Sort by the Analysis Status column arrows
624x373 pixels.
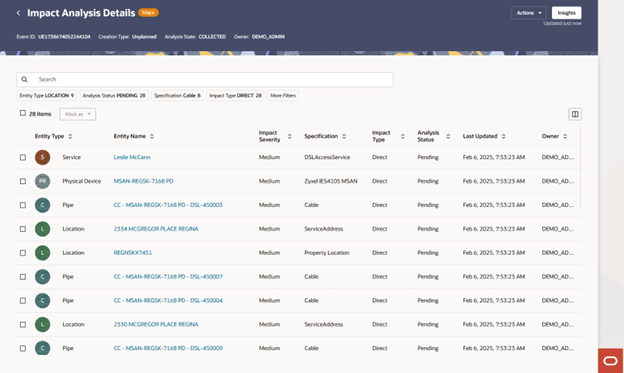(448, 136)
